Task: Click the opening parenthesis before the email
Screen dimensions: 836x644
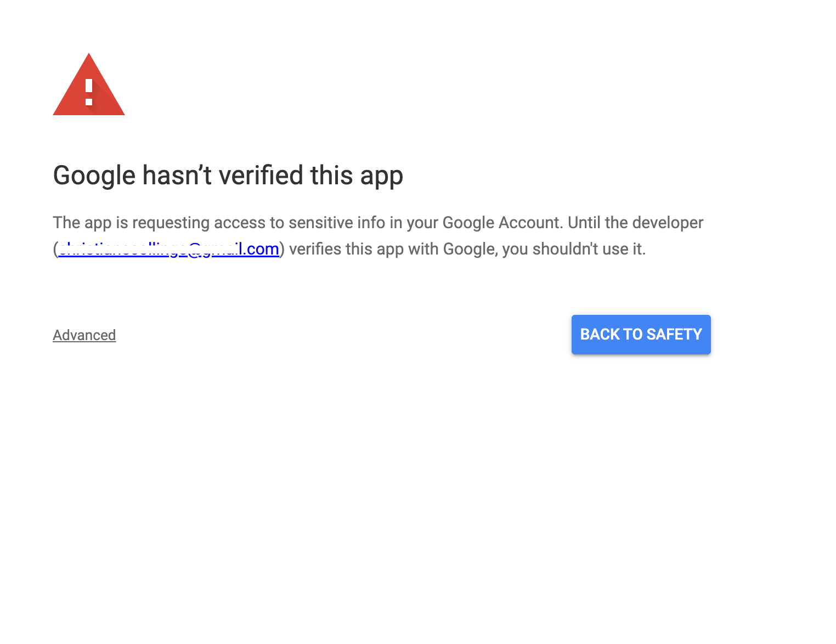Action: (x=55, y=249)
